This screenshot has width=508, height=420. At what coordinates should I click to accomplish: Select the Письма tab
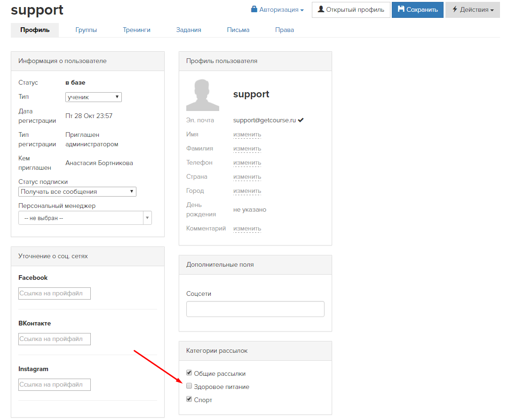coord(238,30)
